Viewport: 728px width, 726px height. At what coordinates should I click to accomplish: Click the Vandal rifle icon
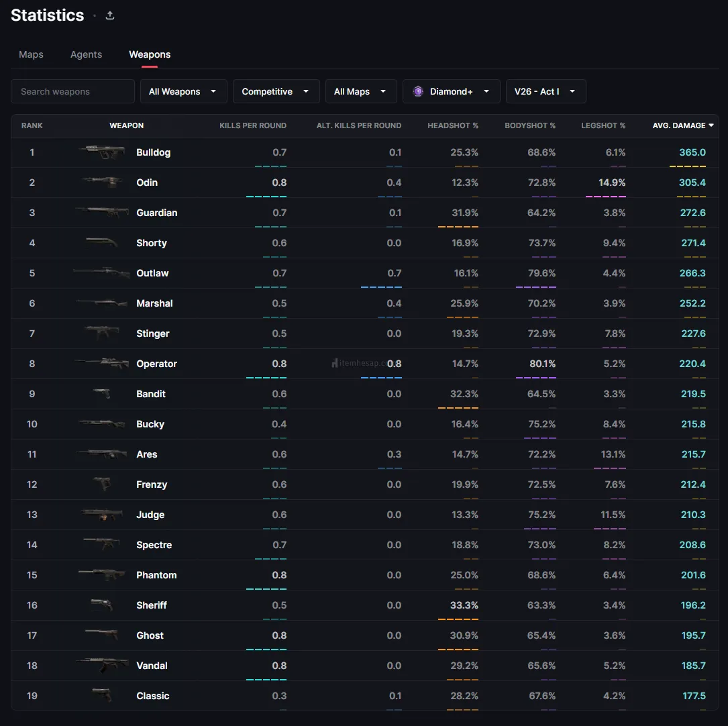102,666
